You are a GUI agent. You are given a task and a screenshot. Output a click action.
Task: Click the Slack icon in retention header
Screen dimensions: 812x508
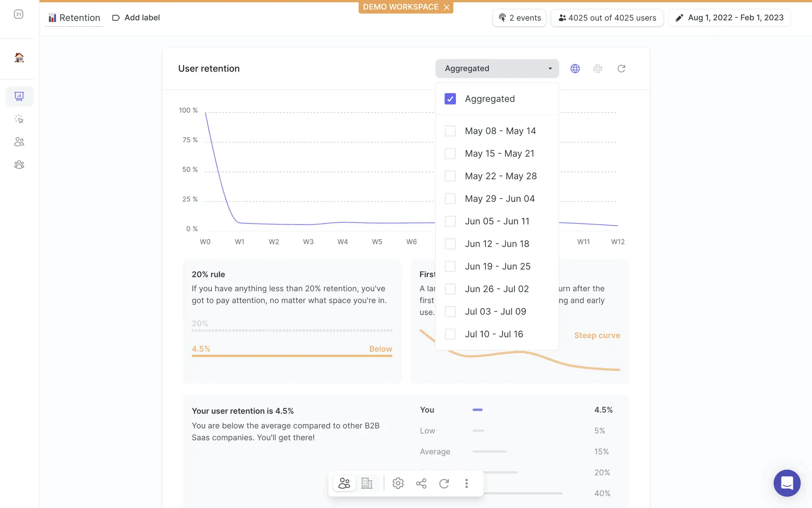coord(598,69)
